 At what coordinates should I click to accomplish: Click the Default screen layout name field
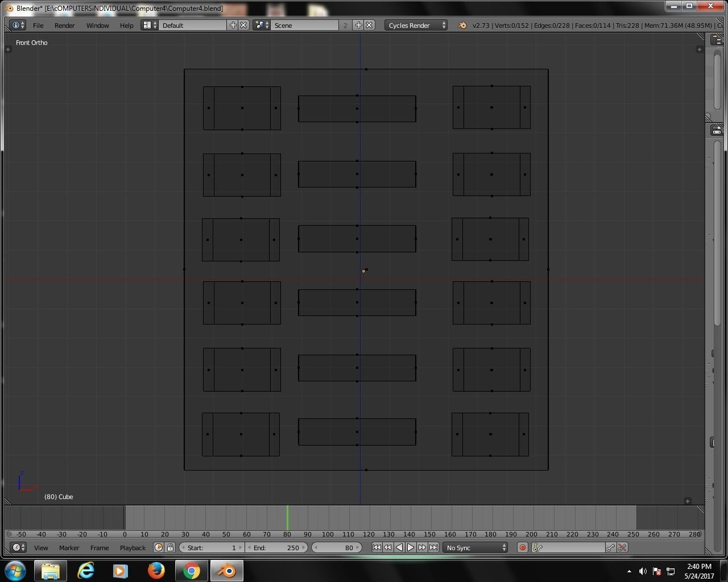coord(193,25)
